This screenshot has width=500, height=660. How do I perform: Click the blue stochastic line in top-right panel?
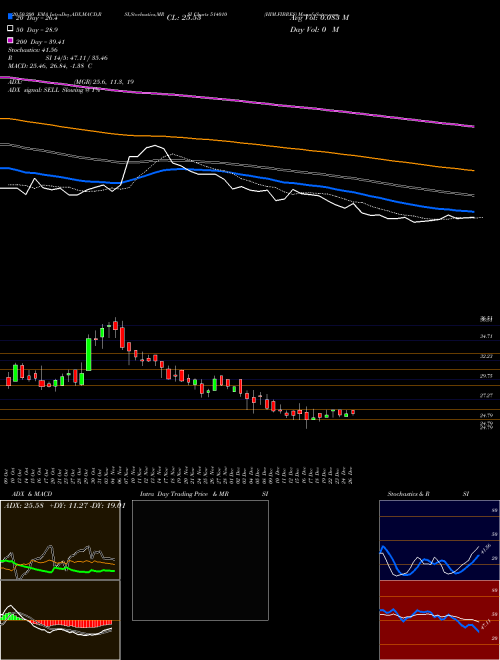429,561
